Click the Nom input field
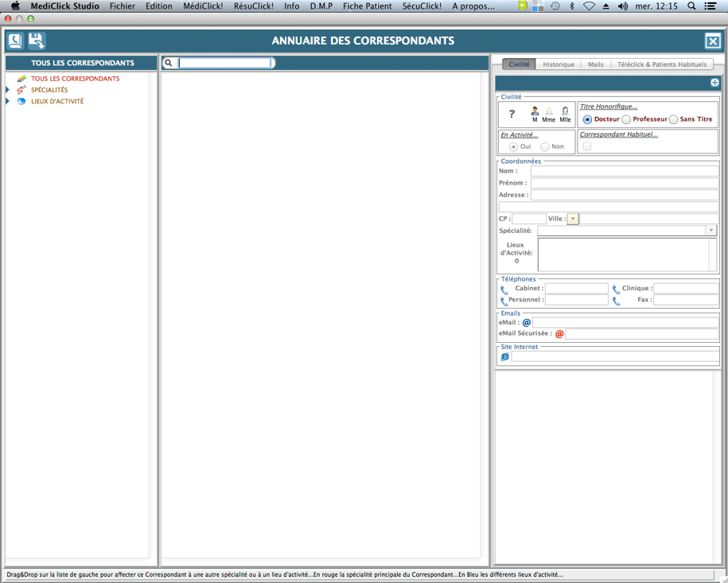This screenshot has width=728, height=583. point(624,171)
